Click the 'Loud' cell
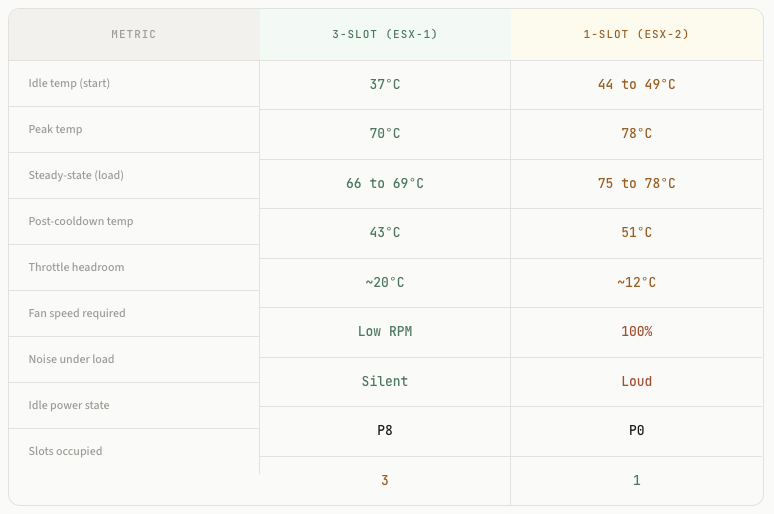The image size is (774, 514). tap(636, 382)
